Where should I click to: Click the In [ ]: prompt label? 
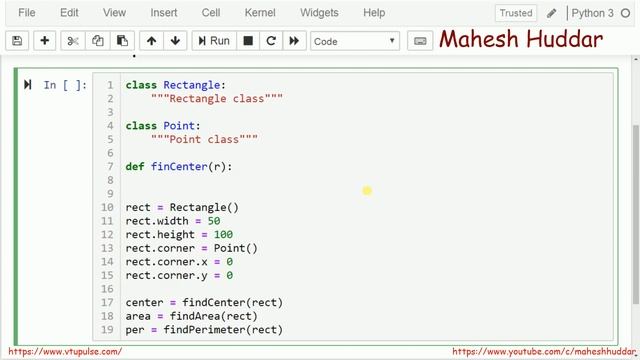click(65, 85)
